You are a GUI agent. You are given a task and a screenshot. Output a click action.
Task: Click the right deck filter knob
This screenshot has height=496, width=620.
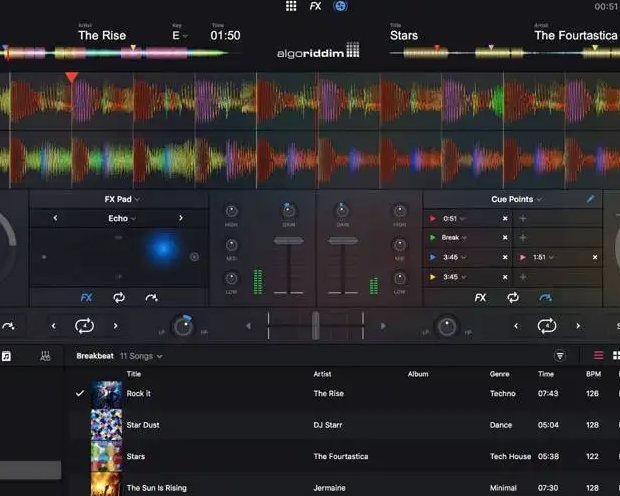(447, 327)
